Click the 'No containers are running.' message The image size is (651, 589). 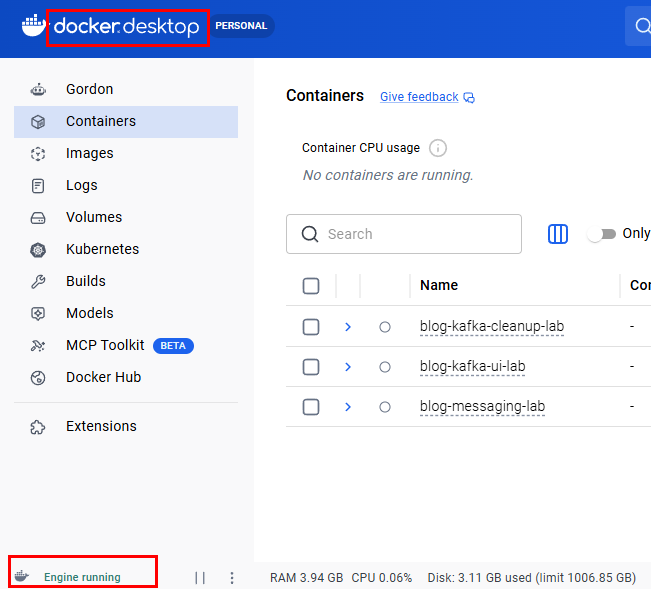coord(388,175)
